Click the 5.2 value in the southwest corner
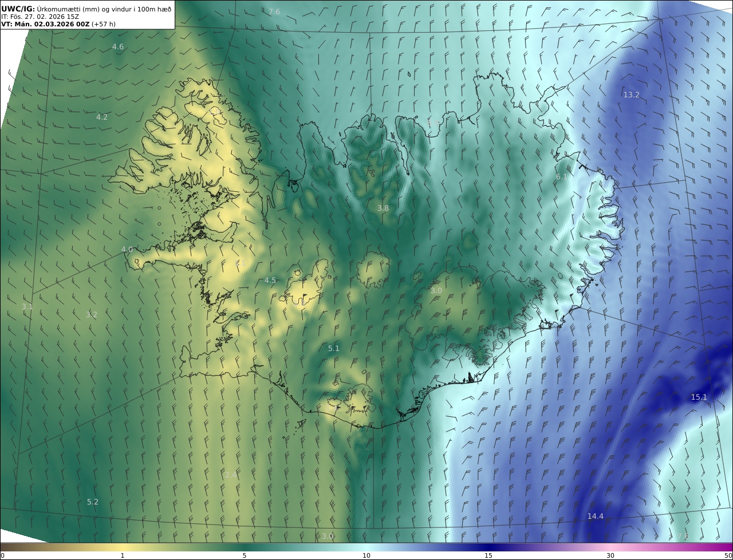Viewport: 733px width, 560px height. (93, 502)
